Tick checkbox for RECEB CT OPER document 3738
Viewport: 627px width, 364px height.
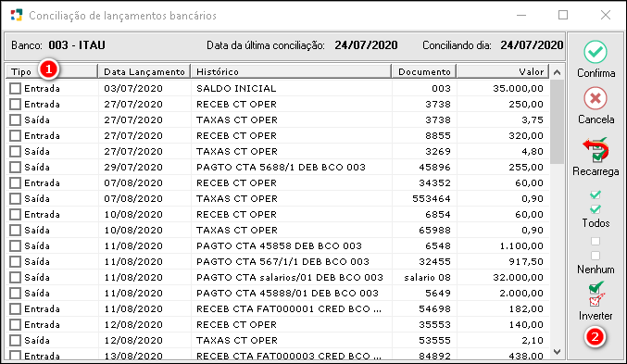coord(15,104)
